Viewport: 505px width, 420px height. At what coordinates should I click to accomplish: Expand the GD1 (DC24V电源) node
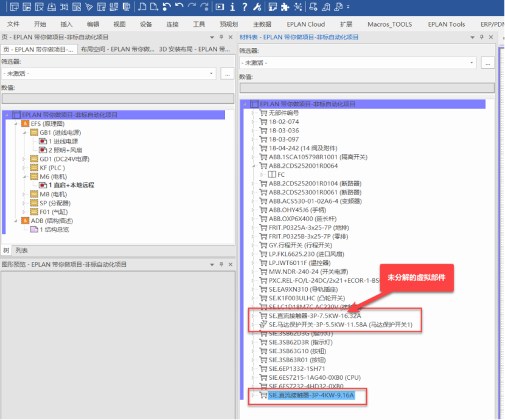pos(24,159)
